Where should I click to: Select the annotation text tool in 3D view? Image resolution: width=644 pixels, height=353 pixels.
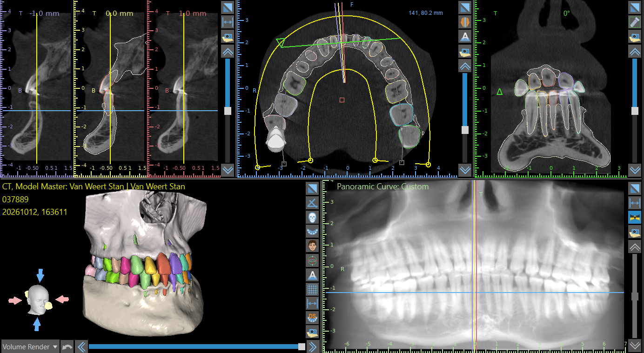pyautogui.click(x=312, y=274)
